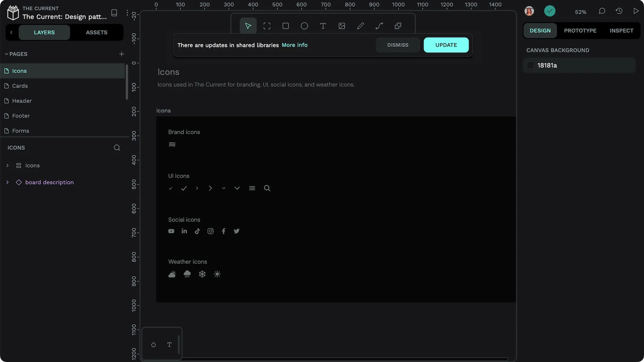Open the Forms page
Image resolution: width=644 pixels, height=362 pixels.
pos(63,131)
